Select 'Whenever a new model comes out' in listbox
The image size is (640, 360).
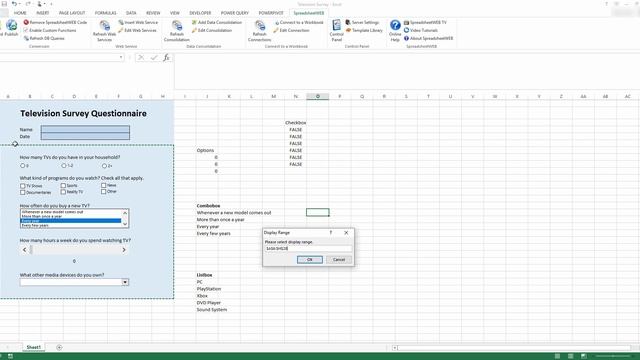point(71,212)
